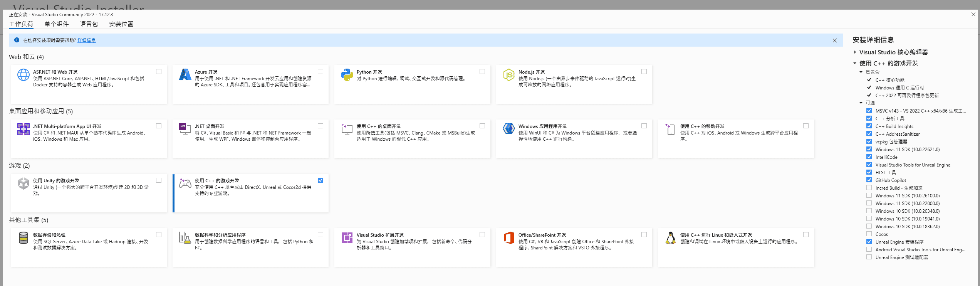Click the blue info icon in help banner

point(17,40)
